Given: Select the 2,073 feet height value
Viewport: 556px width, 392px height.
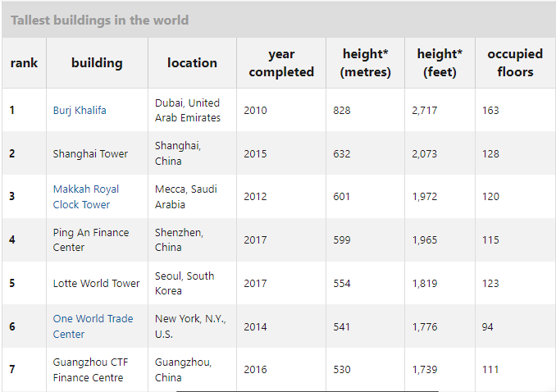Looking at the screenshot, I should tap(425, 154).
